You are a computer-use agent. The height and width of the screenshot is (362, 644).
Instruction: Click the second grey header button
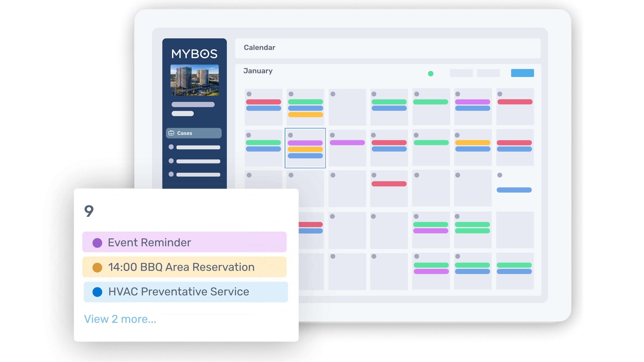pyautogui.click(x=488, y=73)
